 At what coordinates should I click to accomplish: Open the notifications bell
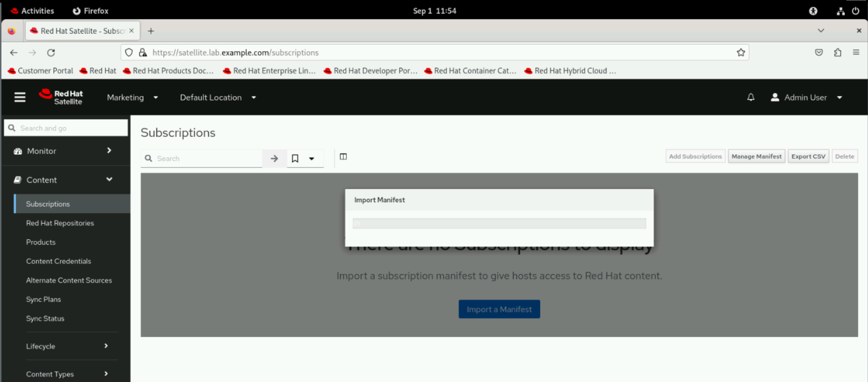pos(750,97)
